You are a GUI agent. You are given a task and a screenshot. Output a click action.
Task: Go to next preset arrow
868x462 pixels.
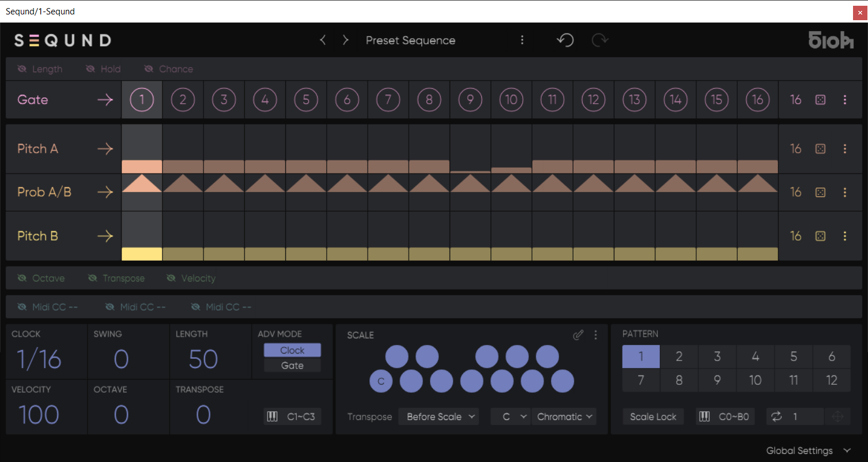(345, 40)
